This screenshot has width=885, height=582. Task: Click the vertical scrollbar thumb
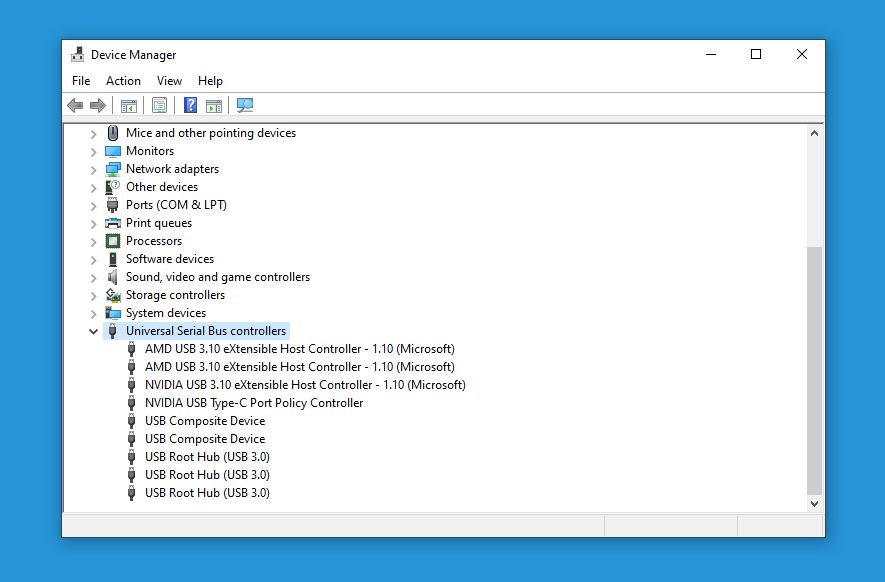[814, 371]
